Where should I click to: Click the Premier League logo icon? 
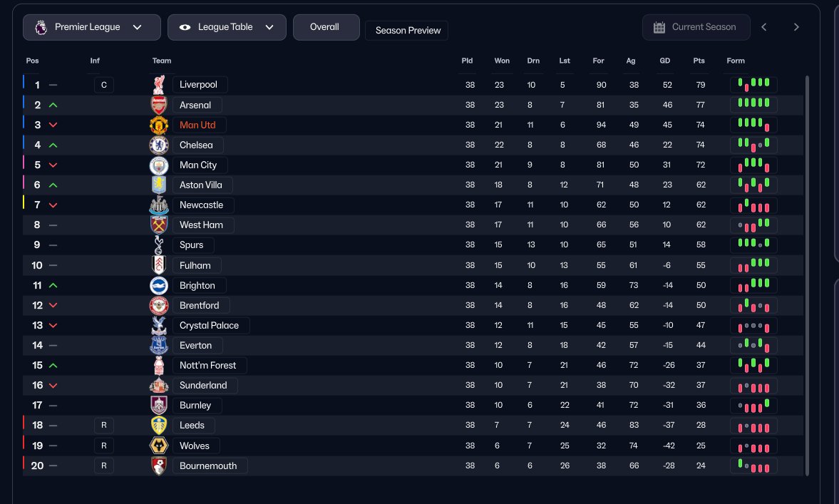pos(41,27)
